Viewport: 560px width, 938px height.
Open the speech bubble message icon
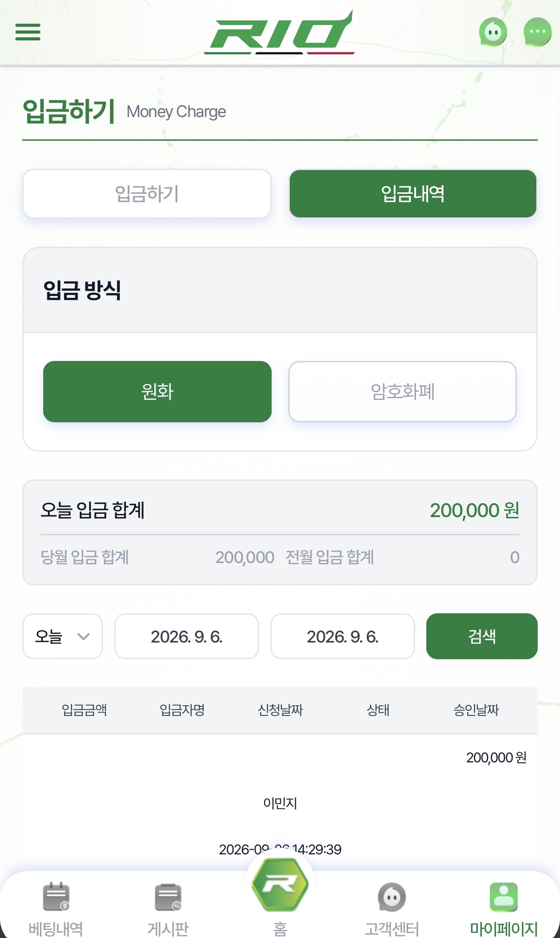coord(538,32)
